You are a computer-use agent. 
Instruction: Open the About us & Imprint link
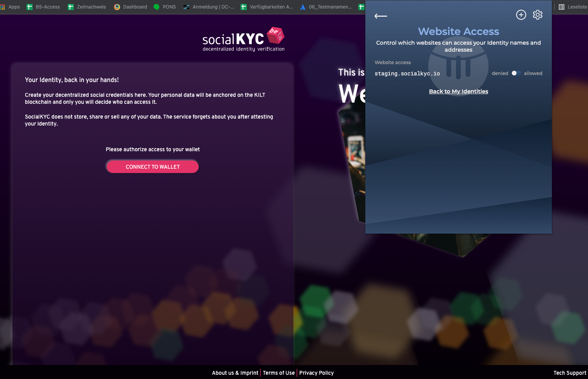(x=235, y=373)
